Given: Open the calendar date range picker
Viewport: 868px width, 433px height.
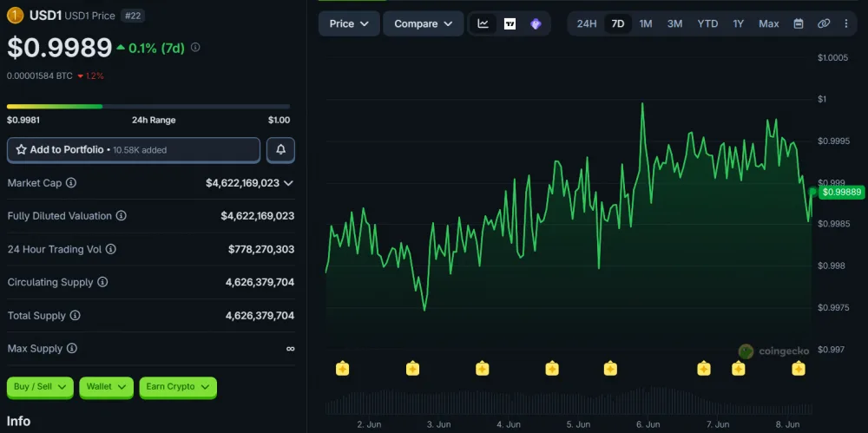Looking at the screenshot, I should tap(799, 23).
